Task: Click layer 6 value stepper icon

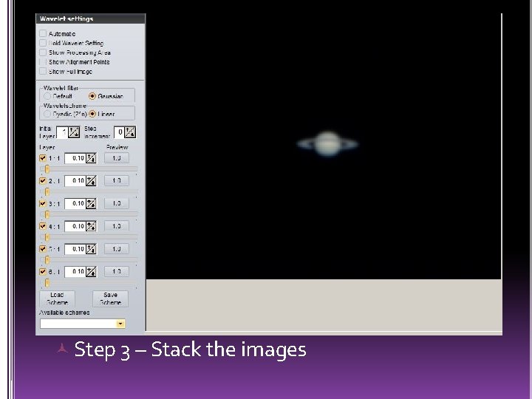Action: 91,271
